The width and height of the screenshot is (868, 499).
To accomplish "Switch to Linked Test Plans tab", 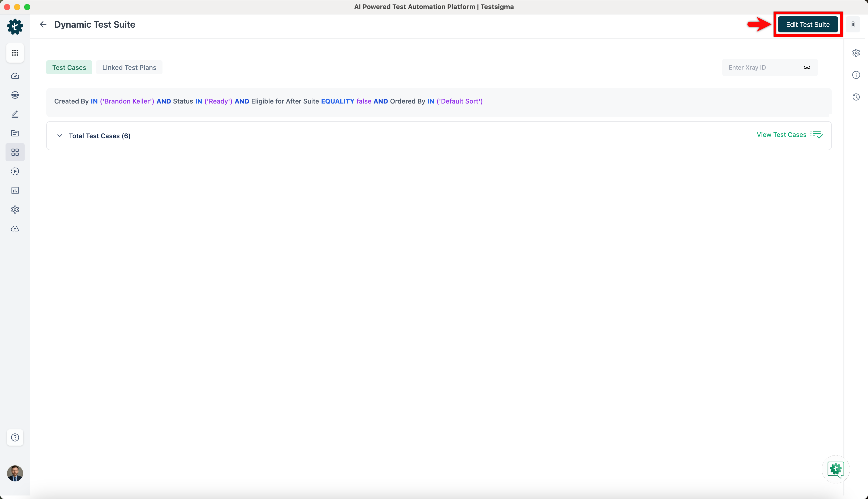I will coord(129,67).
